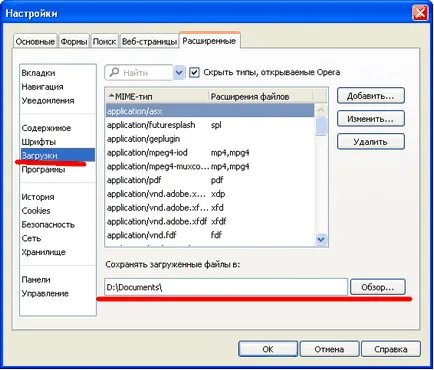Select the application/vnd.adobe.xf... xfd row
Screen dimensions: 434x370
(210, 208)
